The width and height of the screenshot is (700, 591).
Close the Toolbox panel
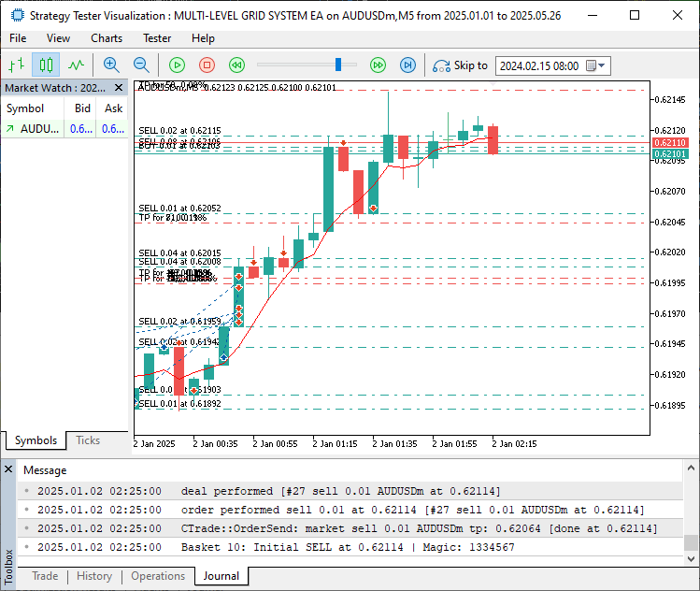click(8, 469)
